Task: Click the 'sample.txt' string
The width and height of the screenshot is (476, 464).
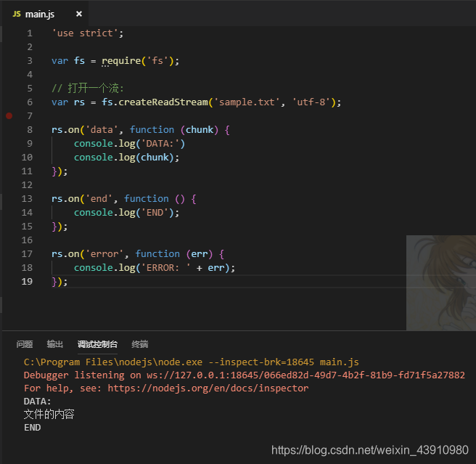Action: point(247,102)
